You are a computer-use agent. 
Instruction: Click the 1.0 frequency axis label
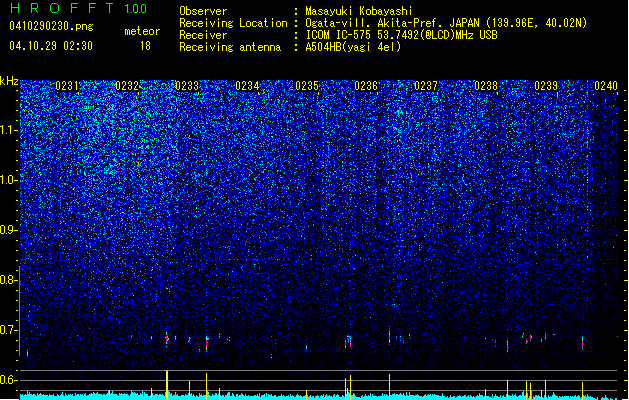(x=9, y=180)
